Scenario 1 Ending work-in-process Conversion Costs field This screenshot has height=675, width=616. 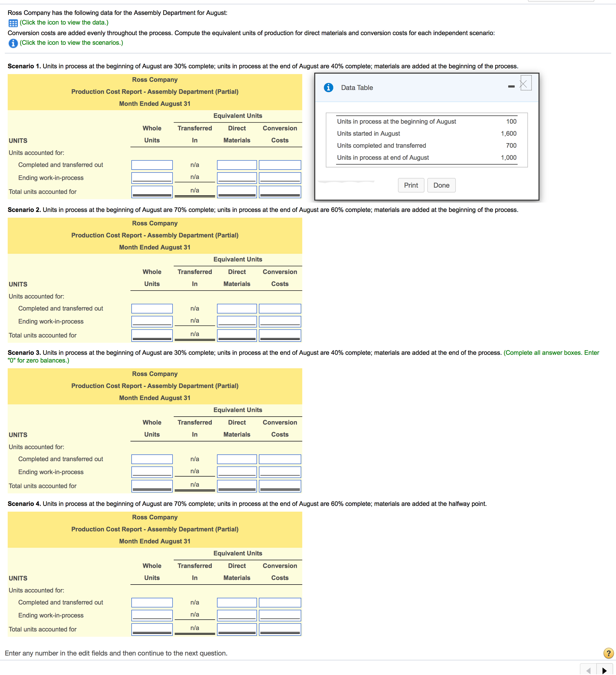tap(280, 178)
